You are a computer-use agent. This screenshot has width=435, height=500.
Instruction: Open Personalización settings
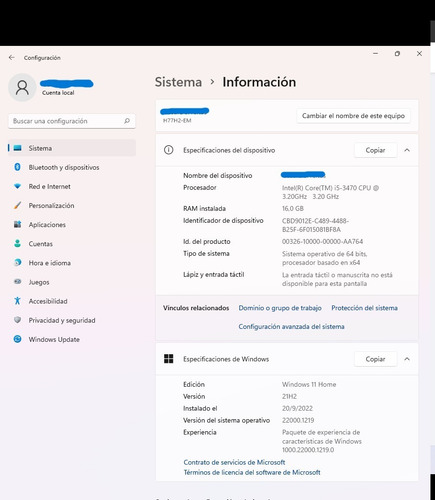pyautogui.click(x=72, y=205)
